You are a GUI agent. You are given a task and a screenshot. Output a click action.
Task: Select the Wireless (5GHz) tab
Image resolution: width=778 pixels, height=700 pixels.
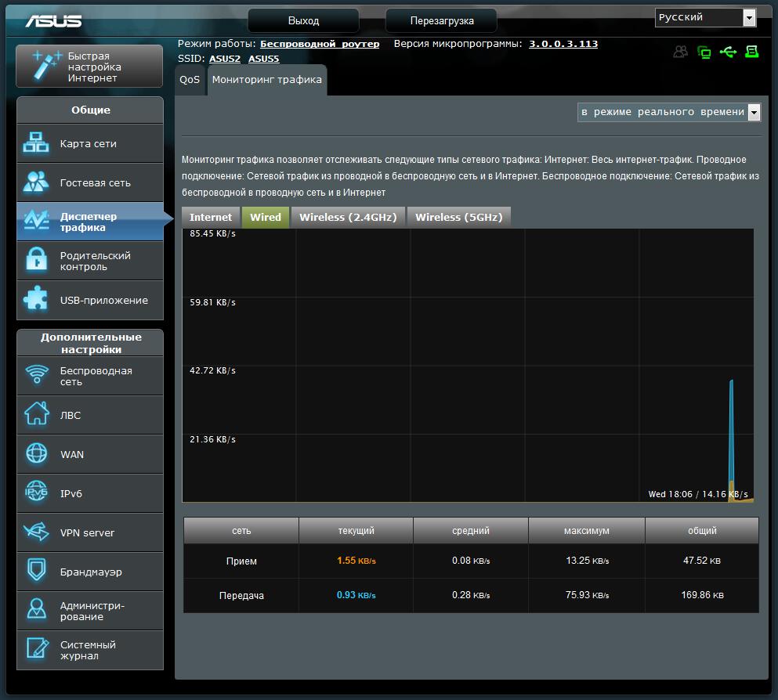click(458, 217)
